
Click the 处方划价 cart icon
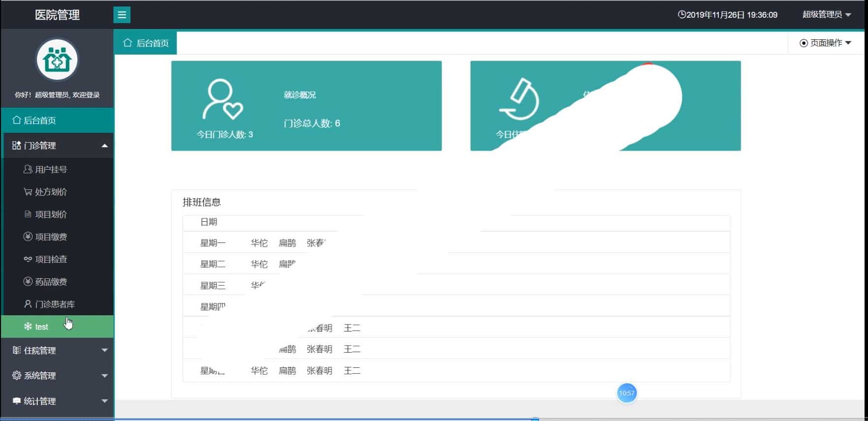point(28,192)
